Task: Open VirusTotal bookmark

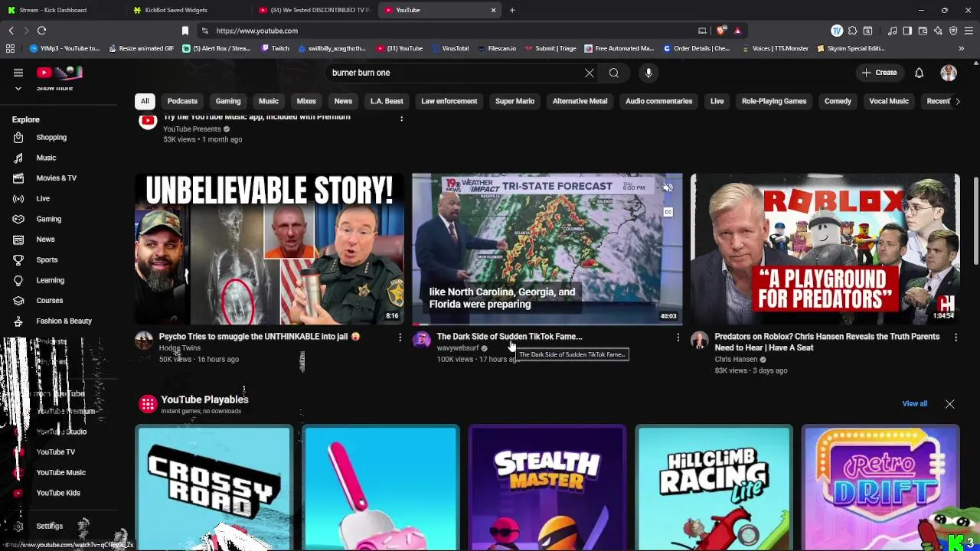Action: coord(449,48)
